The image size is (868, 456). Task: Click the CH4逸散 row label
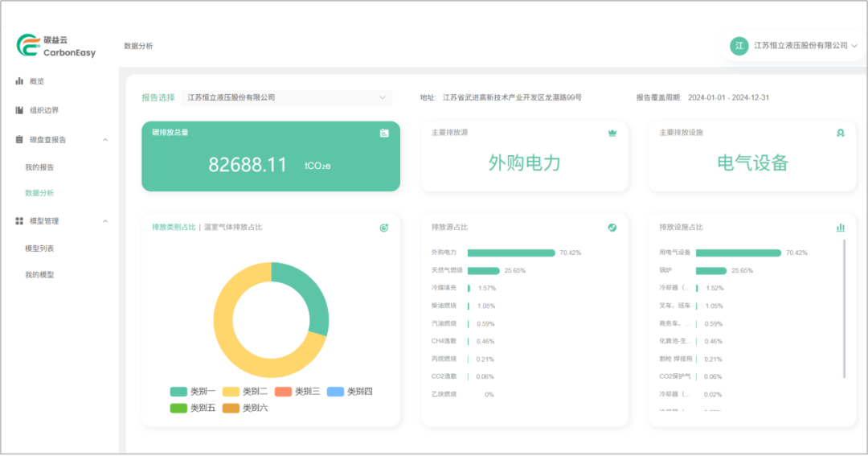(444, 341)
